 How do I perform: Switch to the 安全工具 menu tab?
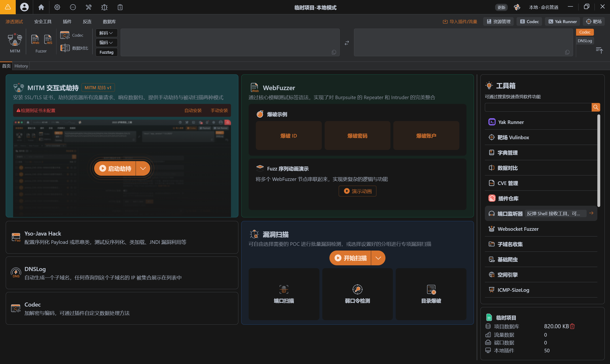[43, 22]
